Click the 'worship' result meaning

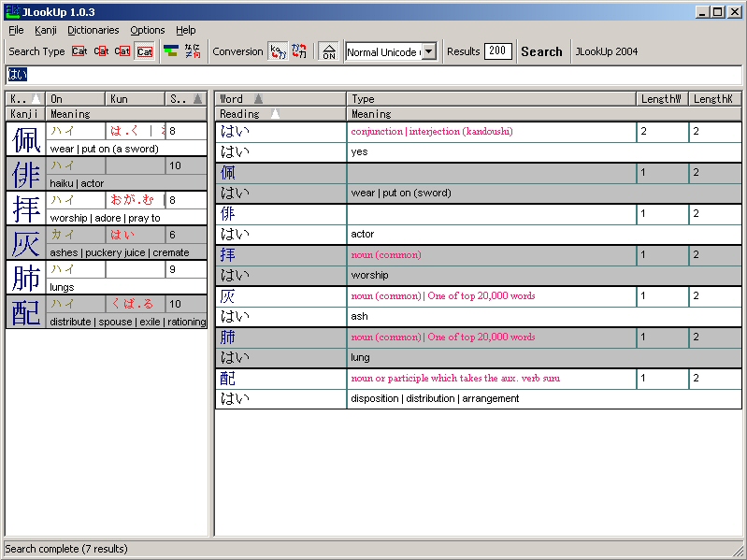[369, 275]
